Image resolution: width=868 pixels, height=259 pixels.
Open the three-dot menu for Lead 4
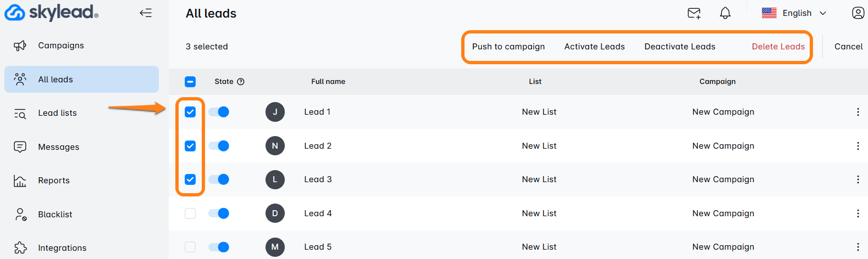(858, 213)
